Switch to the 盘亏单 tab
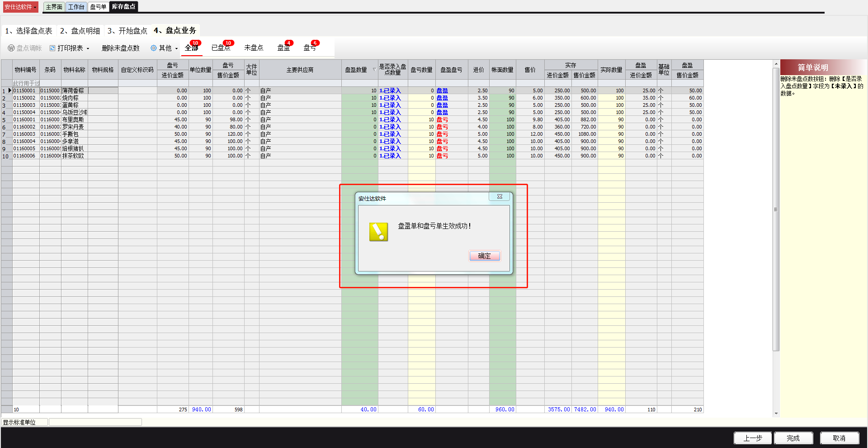Image resolution: width=868 pixels, height=448 pixels. coord(98,7)
